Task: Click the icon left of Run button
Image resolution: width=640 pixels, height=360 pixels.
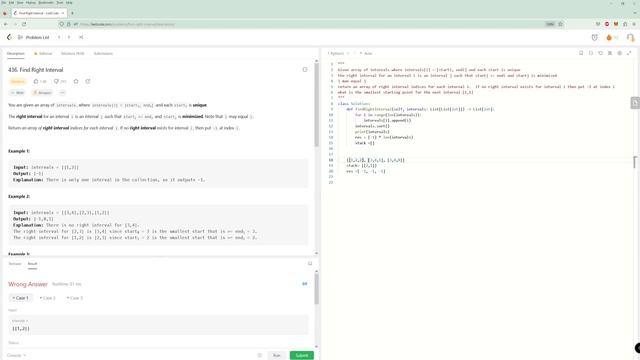Action: (260, 356)
